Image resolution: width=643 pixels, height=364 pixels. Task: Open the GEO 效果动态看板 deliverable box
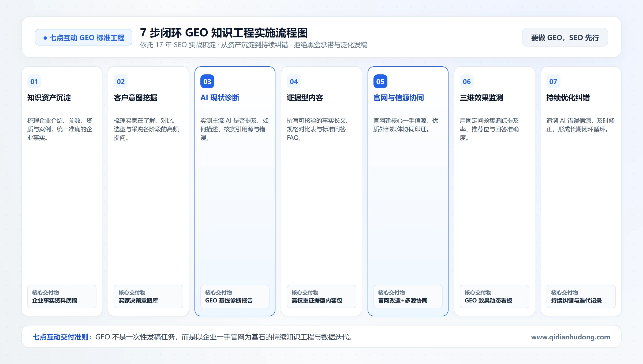coord(495,297)
